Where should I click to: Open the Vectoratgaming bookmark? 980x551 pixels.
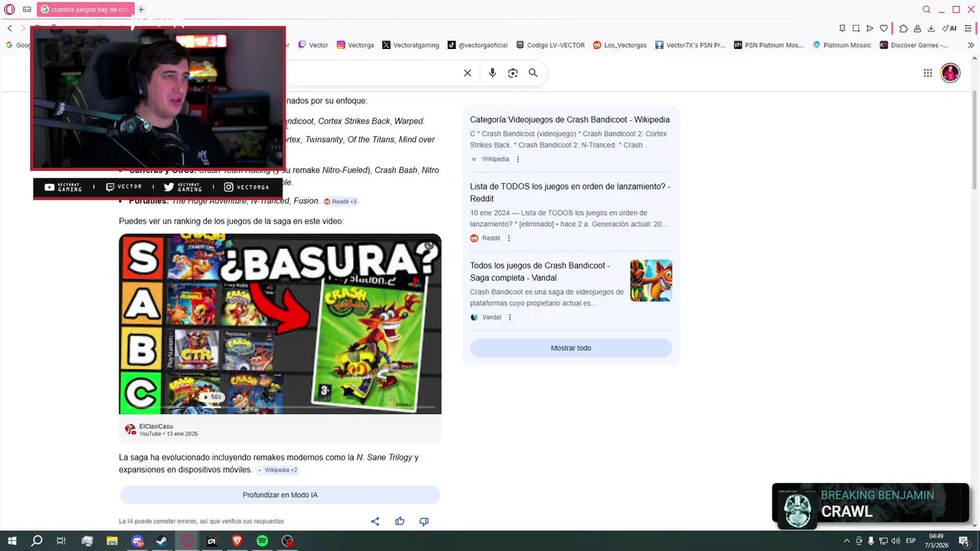[410, 45]
